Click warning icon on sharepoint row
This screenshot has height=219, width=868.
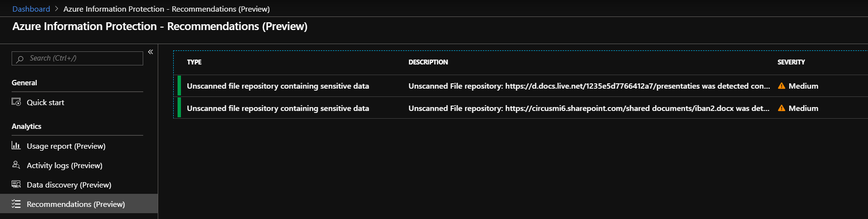[781, 108]
